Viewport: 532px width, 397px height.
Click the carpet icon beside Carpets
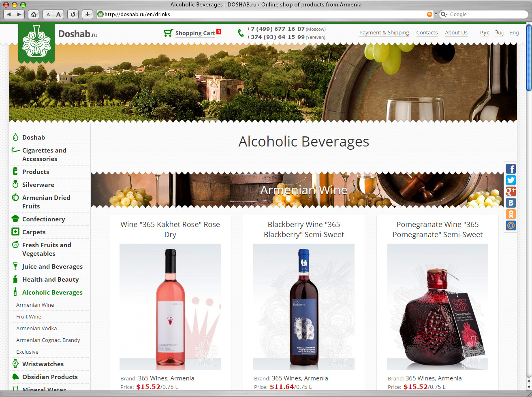pos(15,232)
